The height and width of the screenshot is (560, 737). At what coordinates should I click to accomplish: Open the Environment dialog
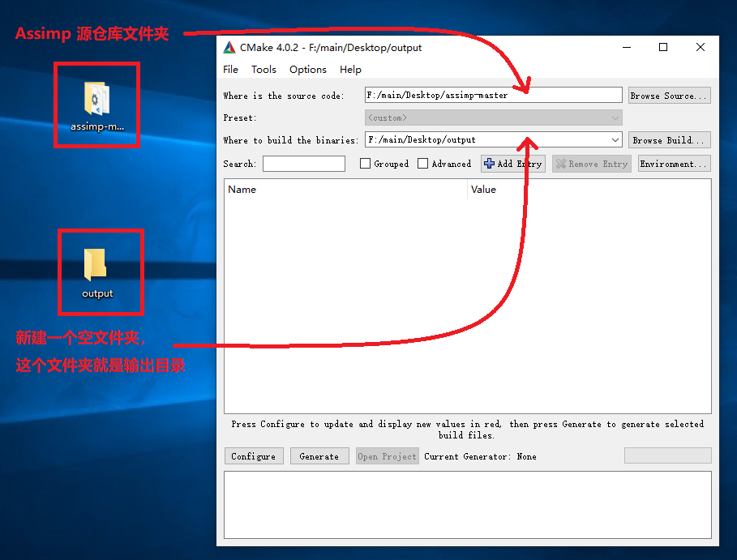pos(674,164)
